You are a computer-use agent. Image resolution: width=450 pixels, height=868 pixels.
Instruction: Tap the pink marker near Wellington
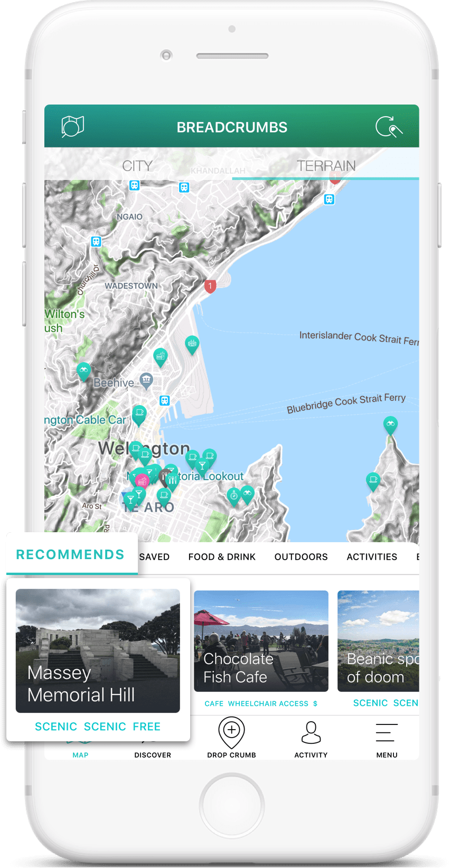point(142,480)
